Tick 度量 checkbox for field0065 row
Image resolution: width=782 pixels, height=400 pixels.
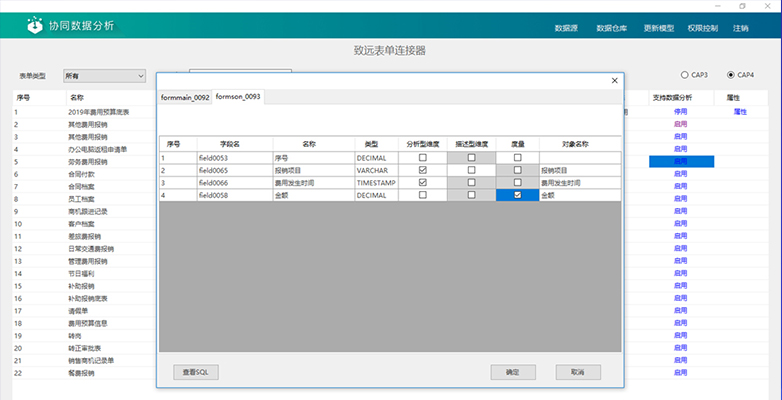[x=518, y=170]
